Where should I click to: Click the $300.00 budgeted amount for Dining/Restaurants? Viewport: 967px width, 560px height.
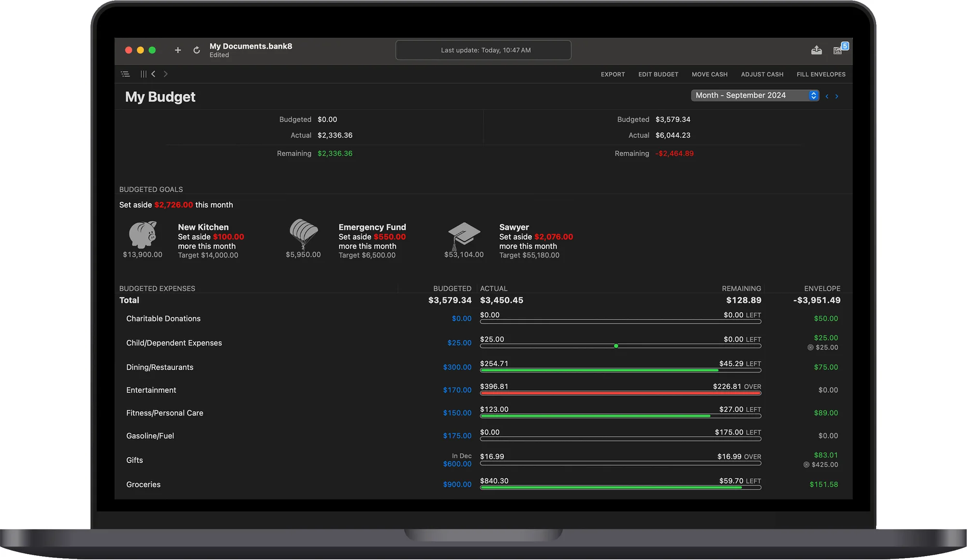tap(457, 367)
